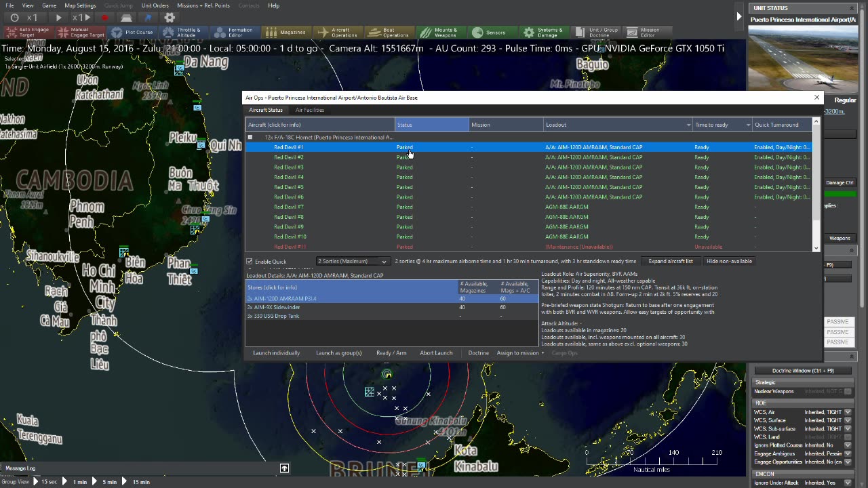The width and height of the screenshot is (868, 488).
Task: Select 3x 330 USG Drop Tank row
Action: coord(391,316)
